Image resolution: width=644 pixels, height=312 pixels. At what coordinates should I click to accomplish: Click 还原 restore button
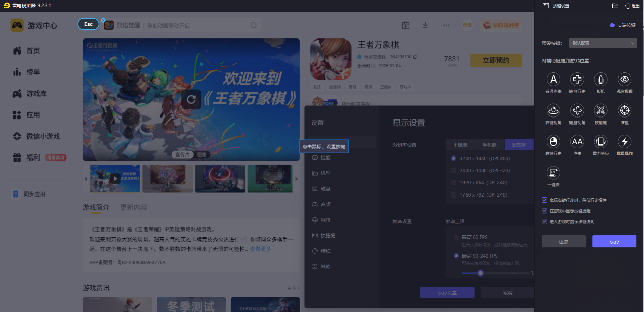(563, 241)
